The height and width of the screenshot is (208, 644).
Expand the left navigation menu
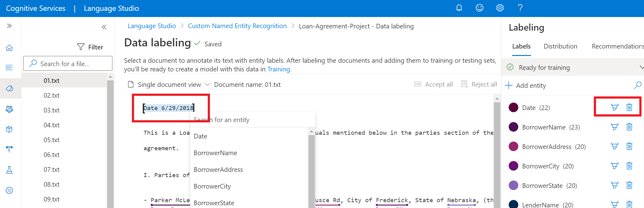[9, 26]
